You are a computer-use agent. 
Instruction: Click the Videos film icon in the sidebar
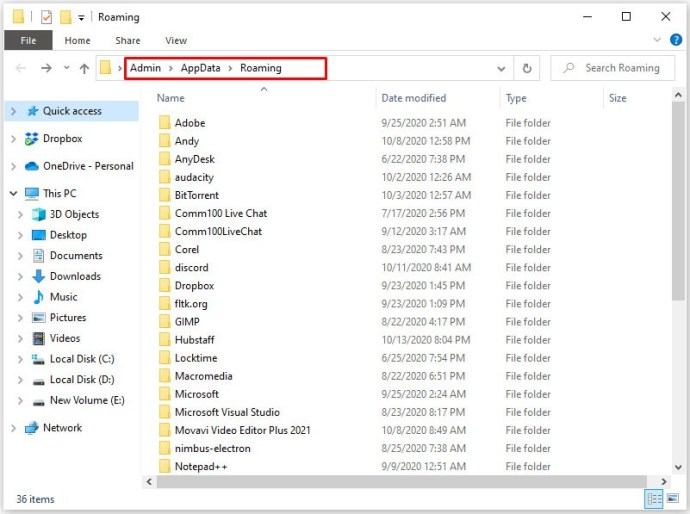38,338
